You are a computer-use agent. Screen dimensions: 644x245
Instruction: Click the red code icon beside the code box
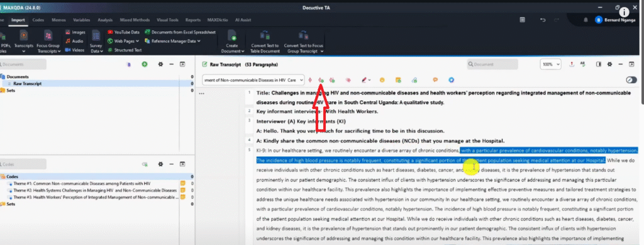[310, 80]
